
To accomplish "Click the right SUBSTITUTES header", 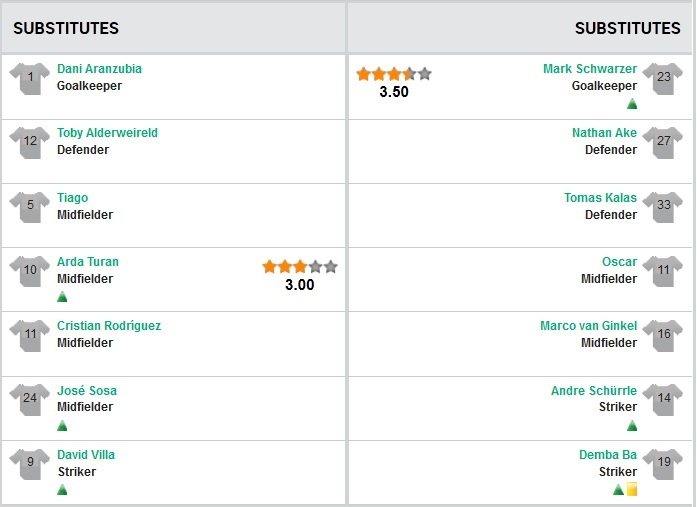I will coord(627,28).
